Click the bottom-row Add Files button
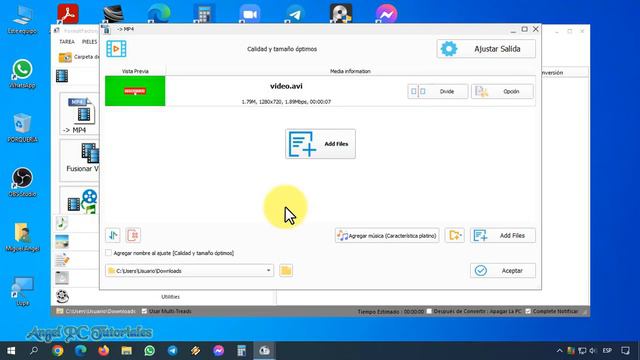640x360 pixels. point(502,236)
